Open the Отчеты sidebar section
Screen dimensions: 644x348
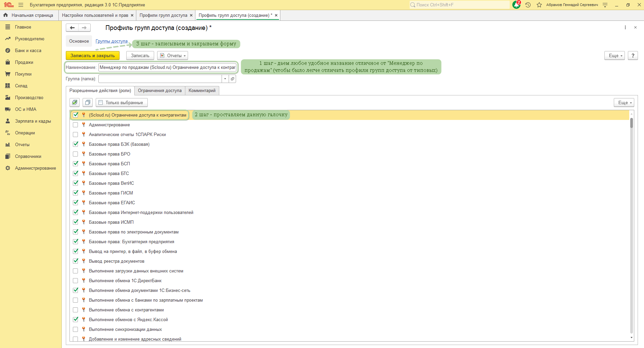point(22,145)
